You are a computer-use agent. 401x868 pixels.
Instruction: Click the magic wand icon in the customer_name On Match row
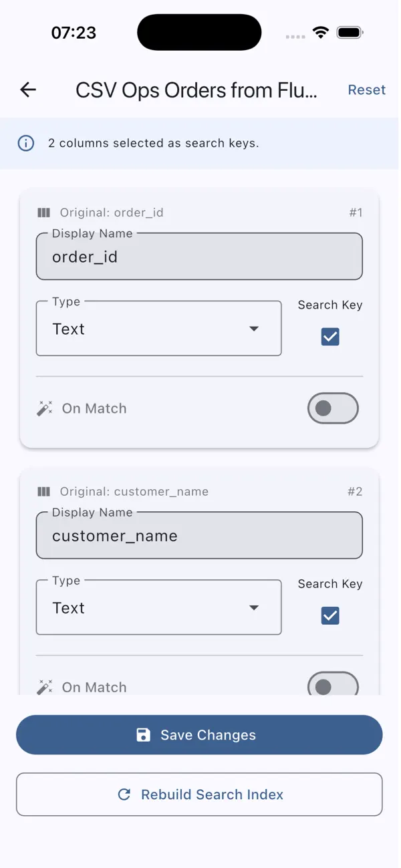click(44, 687)
